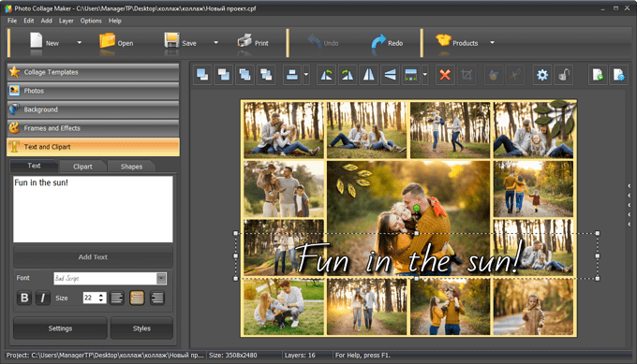The width and height of the screenshot is (637, 364).
Task: Increase font size with stepper up arrow
Action: coord(101,295)
